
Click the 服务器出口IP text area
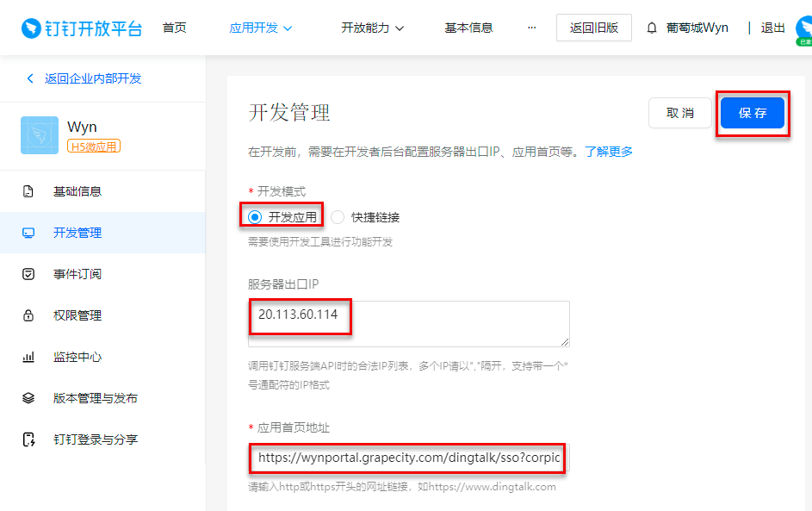click(x=408, y=323)
